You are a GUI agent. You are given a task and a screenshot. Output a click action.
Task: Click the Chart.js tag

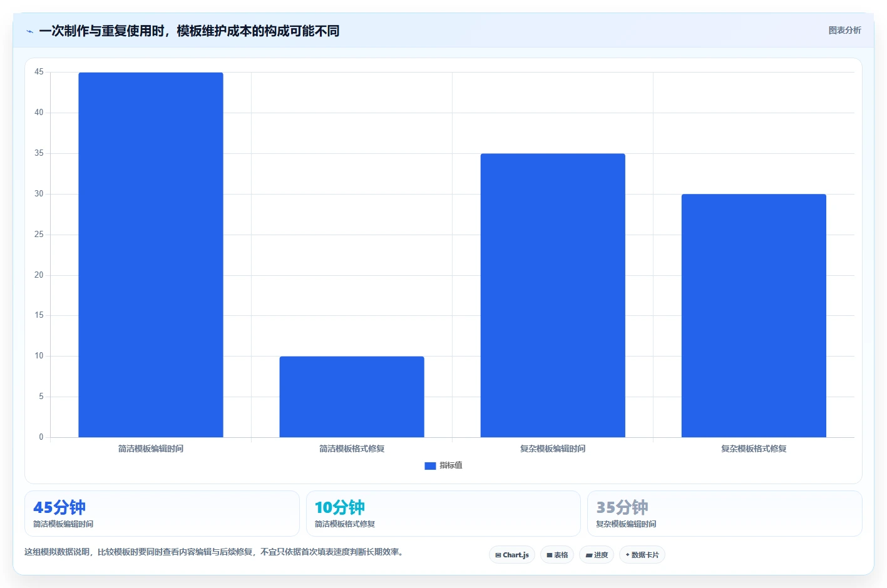[x=512, y=555]
